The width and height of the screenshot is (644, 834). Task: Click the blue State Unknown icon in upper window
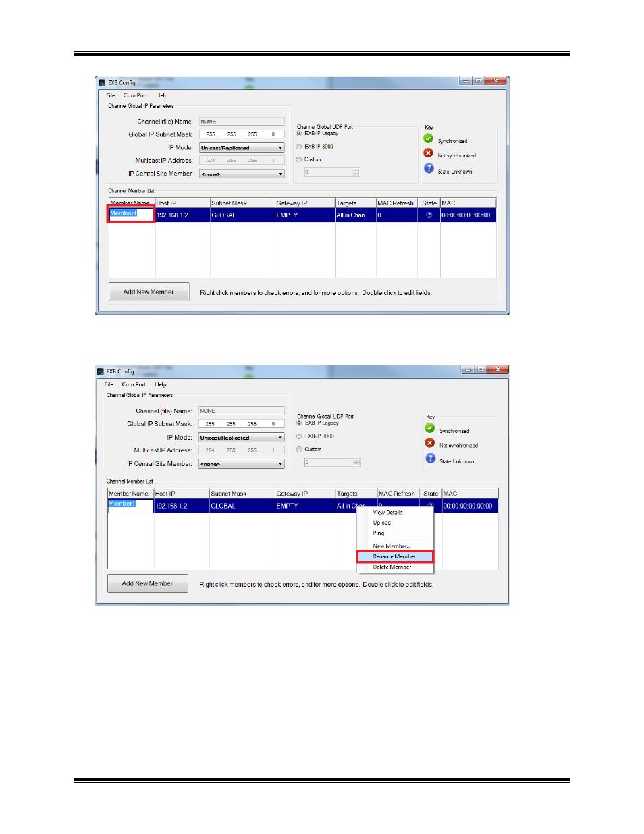(428, 168)
